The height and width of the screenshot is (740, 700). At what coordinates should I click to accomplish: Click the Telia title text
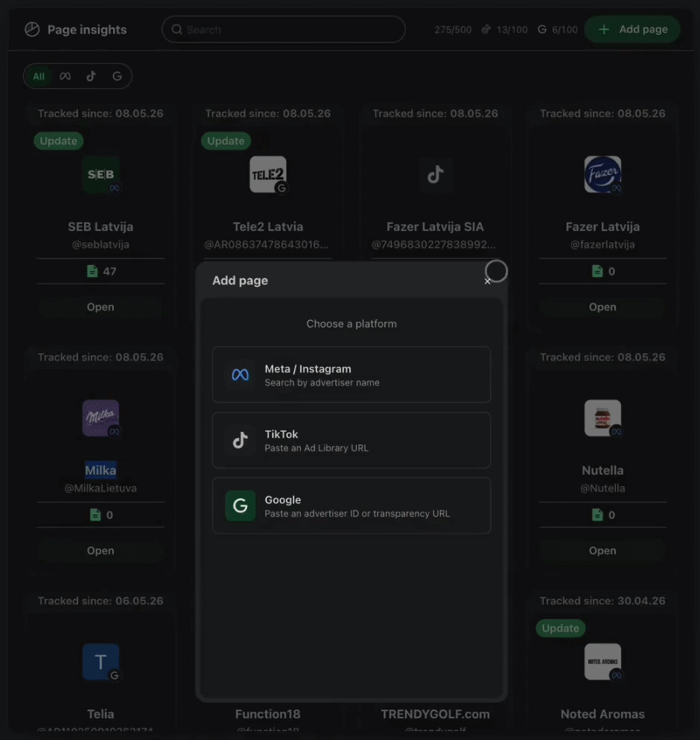[101, 714]
